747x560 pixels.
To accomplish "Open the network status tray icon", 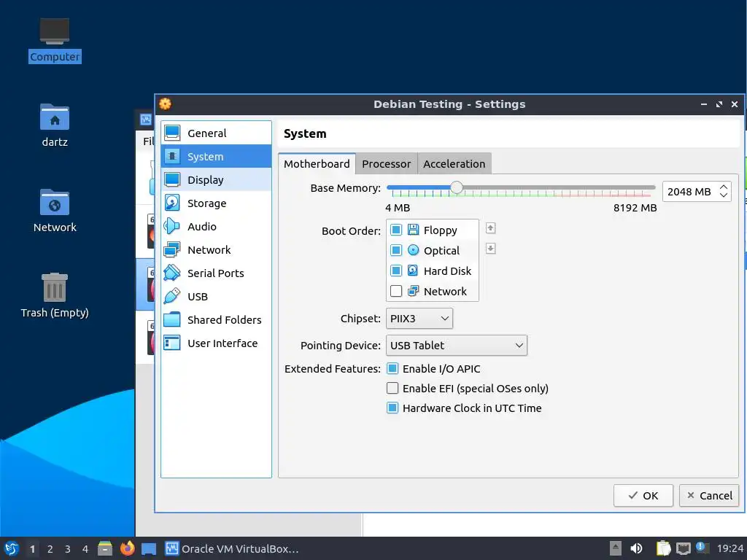I will 683,548.
